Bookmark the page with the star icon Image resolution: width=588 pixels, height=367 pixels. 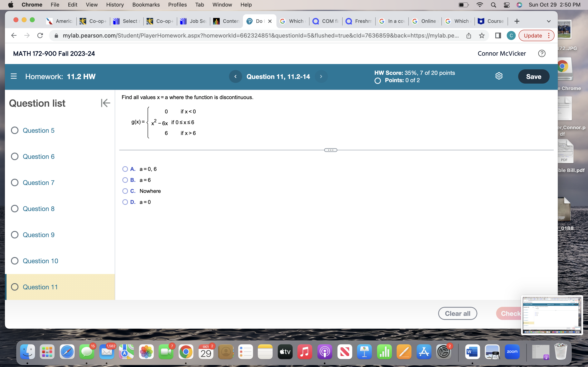(481, 35)
